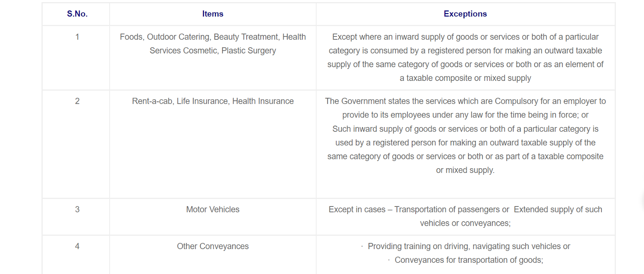Click the Exceptions column header
Viewport: 644px width, 274px height.
coord(465,14)
